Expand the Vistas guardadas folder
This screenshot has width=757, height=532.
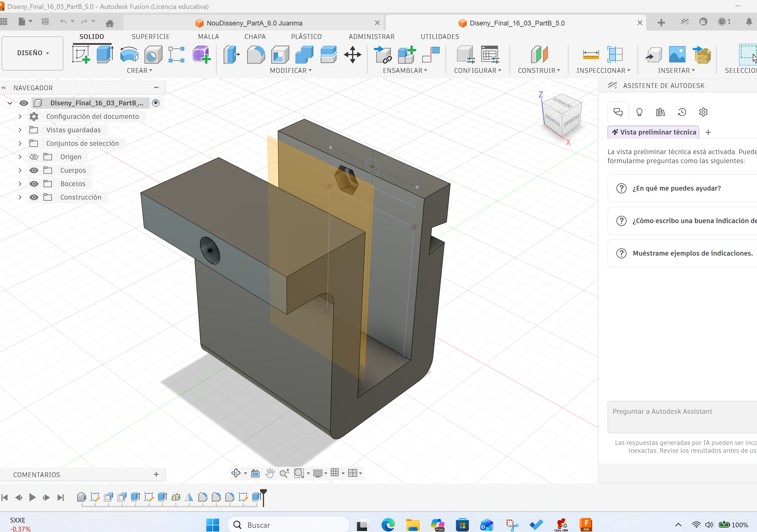tap(20, 130)
